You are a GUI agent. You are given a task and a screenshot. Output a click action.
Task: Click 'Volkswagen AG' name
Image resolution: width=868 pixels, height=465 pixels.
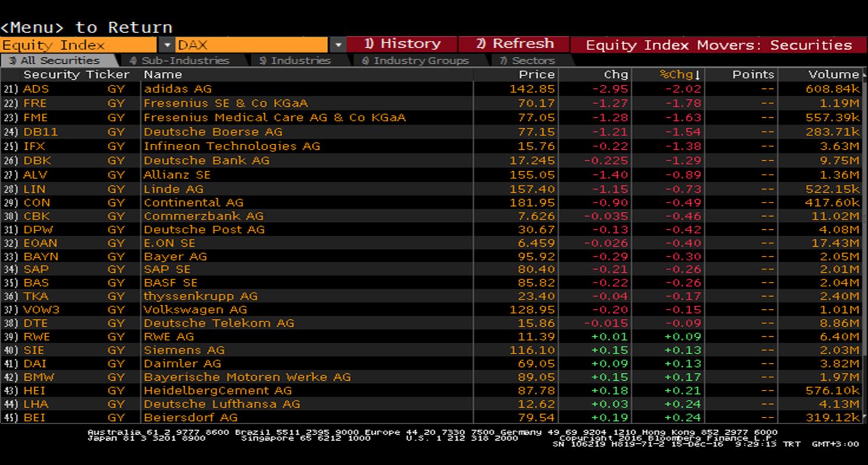click(195, 309)
